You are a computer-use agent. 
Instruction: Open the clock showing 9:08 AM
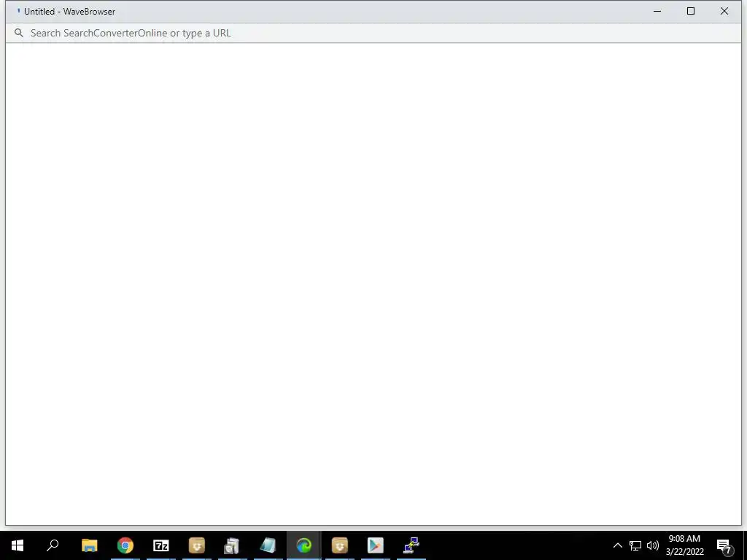click(x=684, y=545)
